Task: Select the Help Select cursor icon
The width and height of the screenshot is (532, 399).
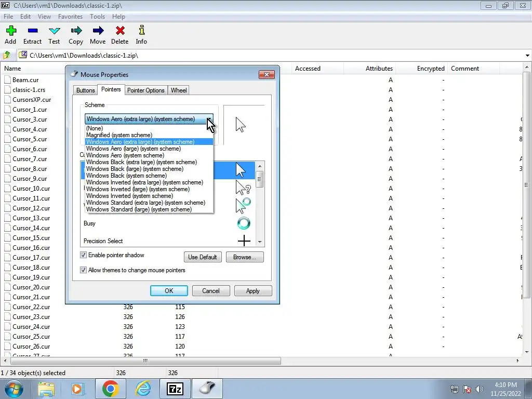Action: coord(243,187)
